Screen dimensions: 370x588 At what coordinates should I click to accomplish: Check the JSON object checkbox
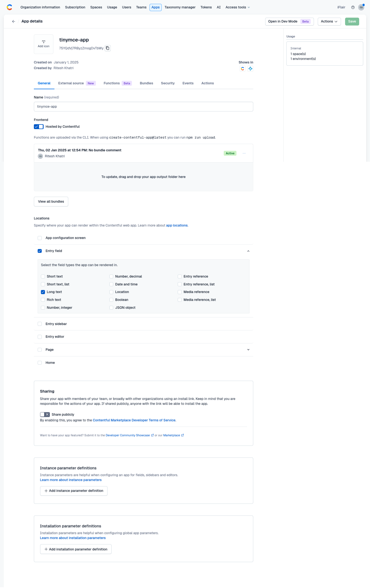[x=111, y=308]
